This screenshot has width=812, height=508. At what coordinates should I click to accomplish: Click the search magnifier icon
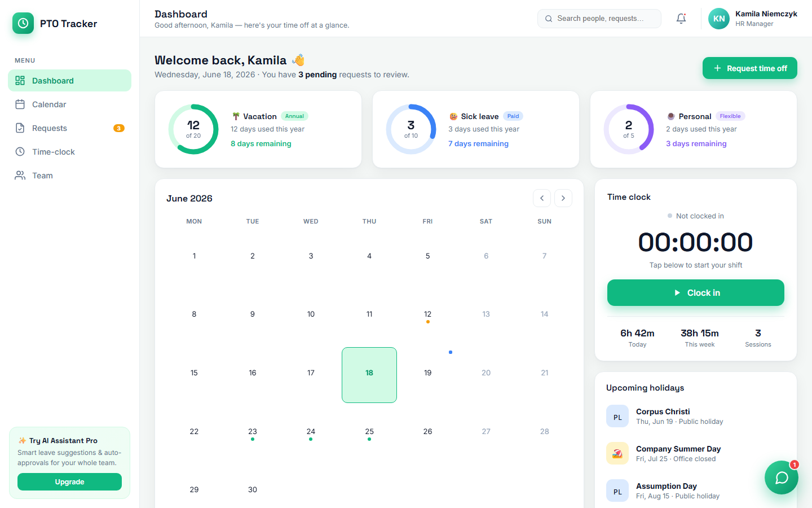click(x=549, y=19)
